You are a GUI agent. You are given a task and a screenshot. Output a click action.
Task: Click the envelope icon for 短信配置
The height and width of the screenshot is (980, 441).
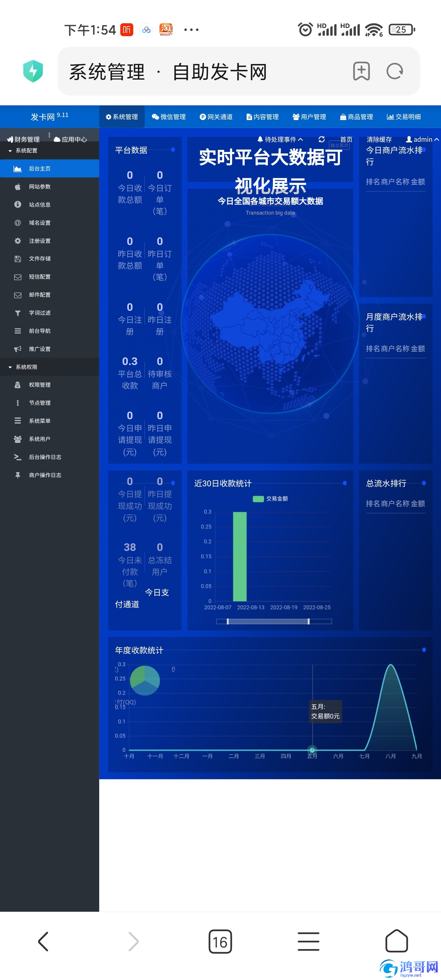[x=17, y=277]
